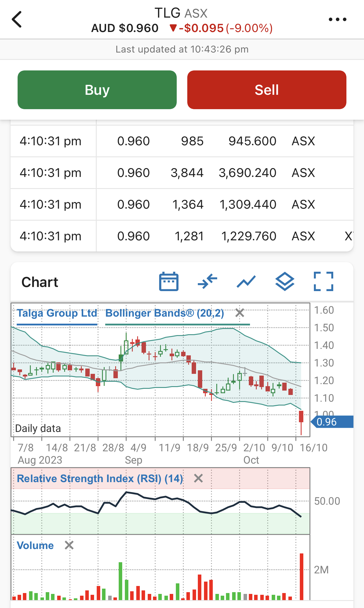The image size is (364, 608).
Task: Tap the tall green volume bar
Action: [x=120, y=581]
